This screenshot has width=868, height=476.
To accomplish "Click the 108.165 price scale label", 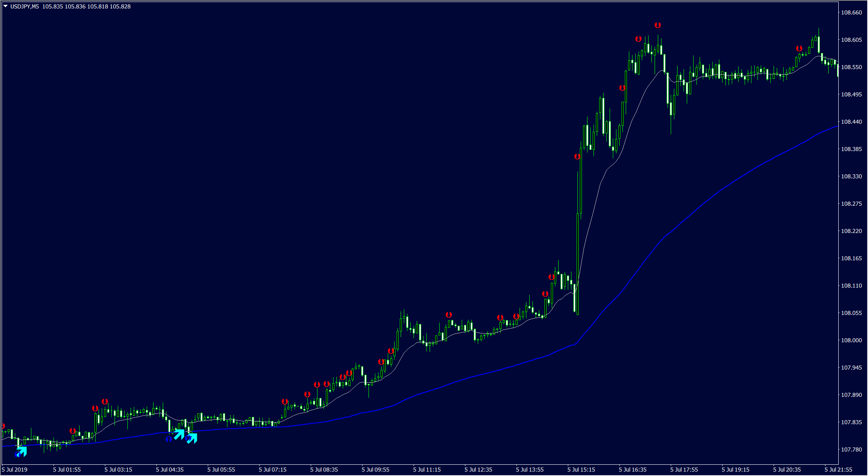I will coord(852,258).
